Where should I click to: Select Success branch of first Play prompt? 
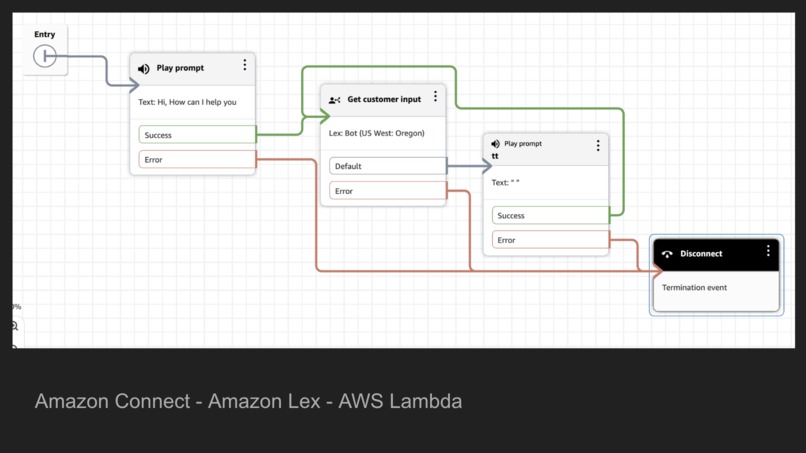[x=197, y=135]
